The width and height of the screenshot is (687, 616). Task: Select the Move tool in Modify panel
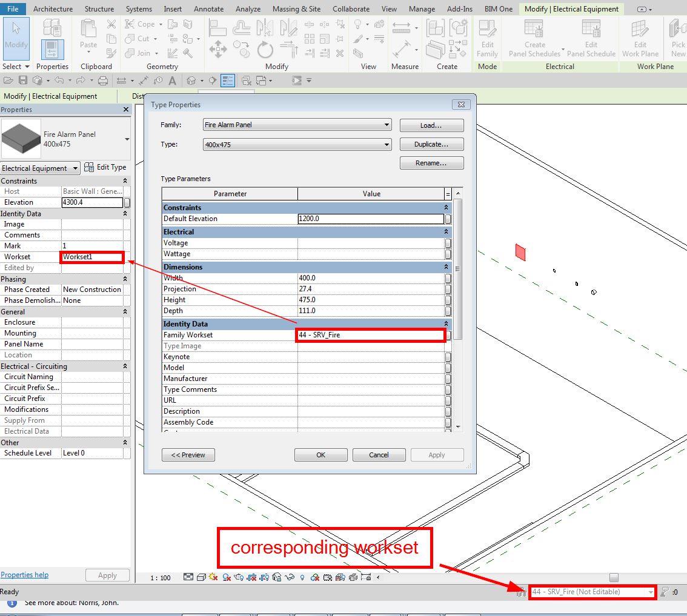217,49
